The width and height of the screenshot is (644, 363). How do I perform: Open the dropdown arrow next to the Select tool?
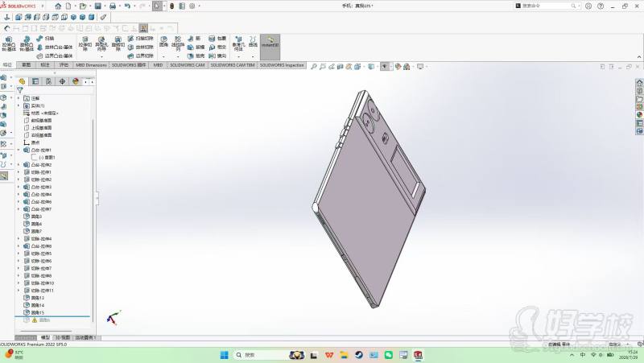(164, 6)
